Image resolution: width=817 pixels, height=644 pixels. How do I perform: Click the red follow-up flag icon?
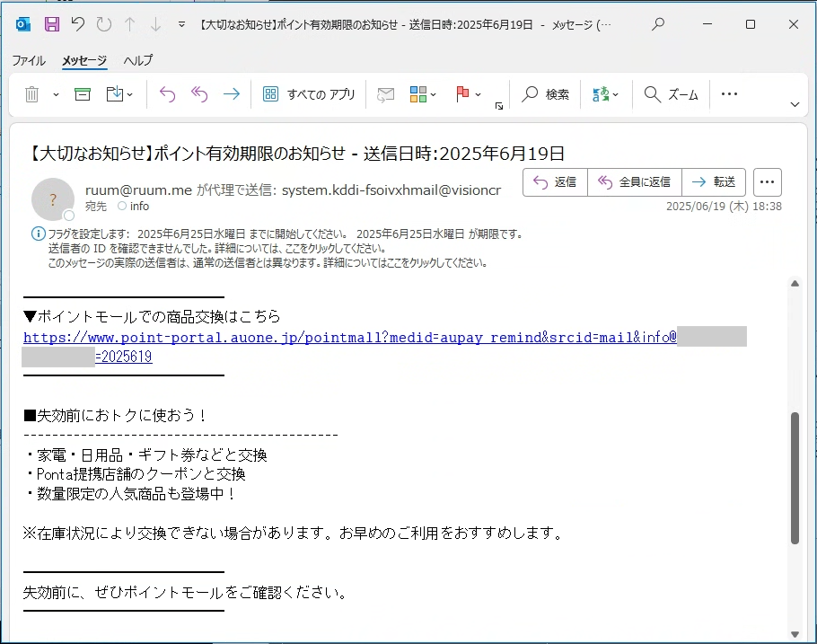tap(462, 94)
